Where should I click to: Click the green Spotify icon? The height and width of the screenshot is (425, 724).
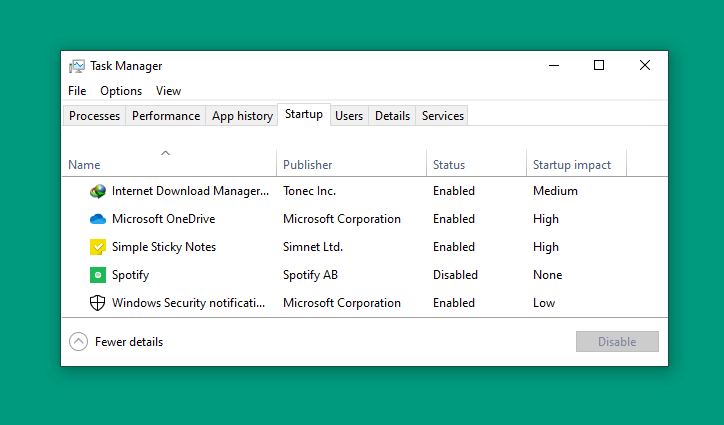[x=97, y=275]
